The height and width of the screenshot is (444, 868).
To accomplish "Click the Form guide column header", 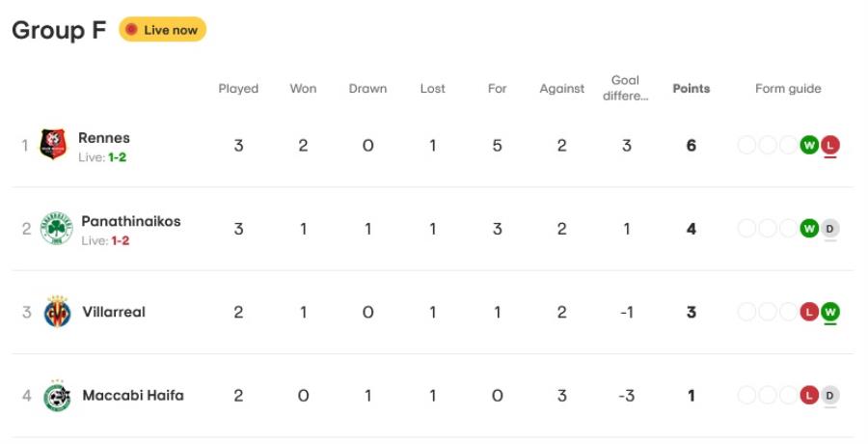I will 788,89.
